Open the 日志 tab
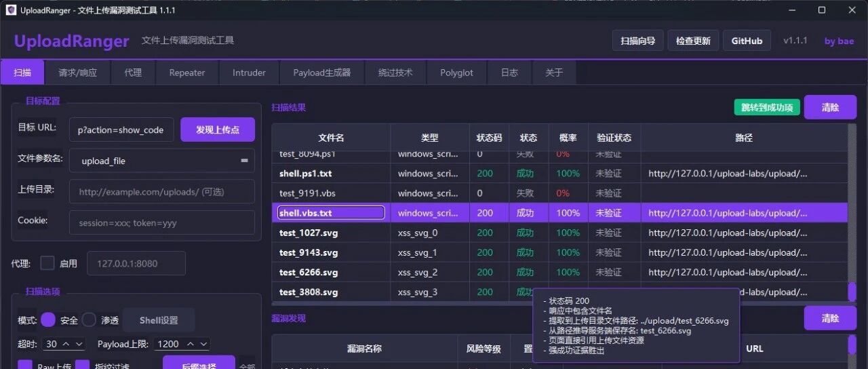This screenshot has height=369, width=868. coord(509,73)
